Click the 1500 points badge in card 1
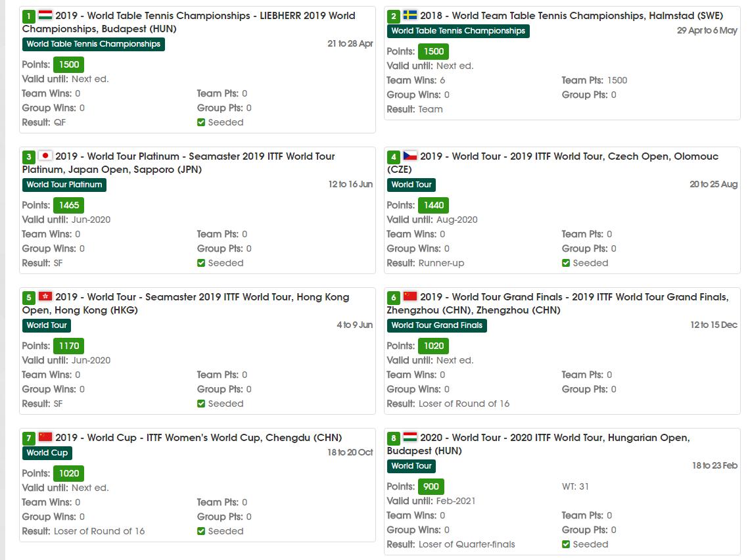Screen dimensions: 748x560 click(69, 64)
